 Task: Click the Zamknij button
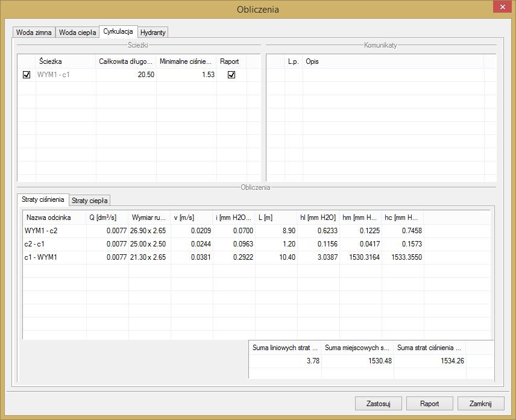[481, 404]
